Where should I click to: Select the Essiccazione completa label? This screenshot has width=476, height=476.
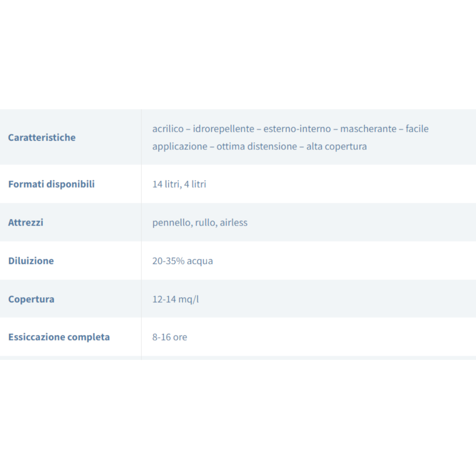(x=59, y=337)
